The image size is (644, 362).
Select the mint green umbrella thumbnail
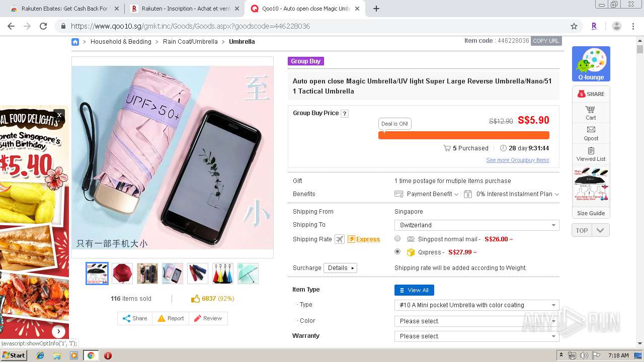(248, 274)
